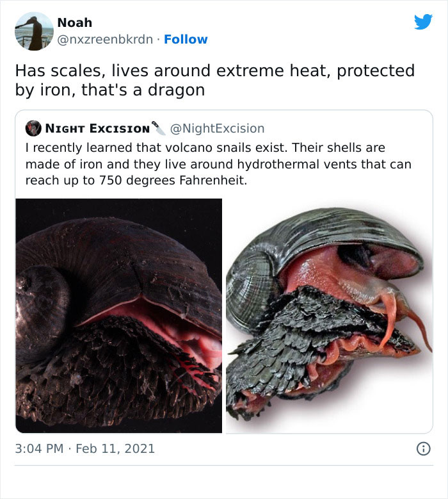Click the Twitter bird logo
The width and height of the screenshot is (448, 499).
point(423,22)
